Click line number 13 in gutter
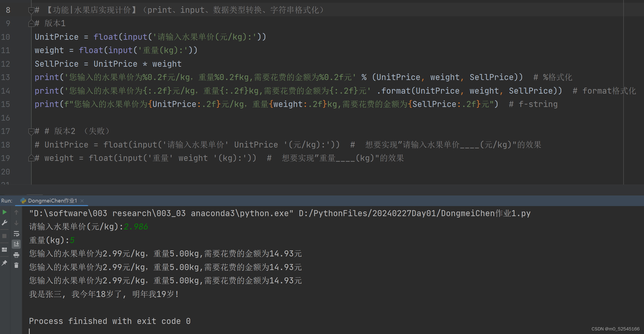The width and height of the screenshot is (644, 334). coord(6,78)
